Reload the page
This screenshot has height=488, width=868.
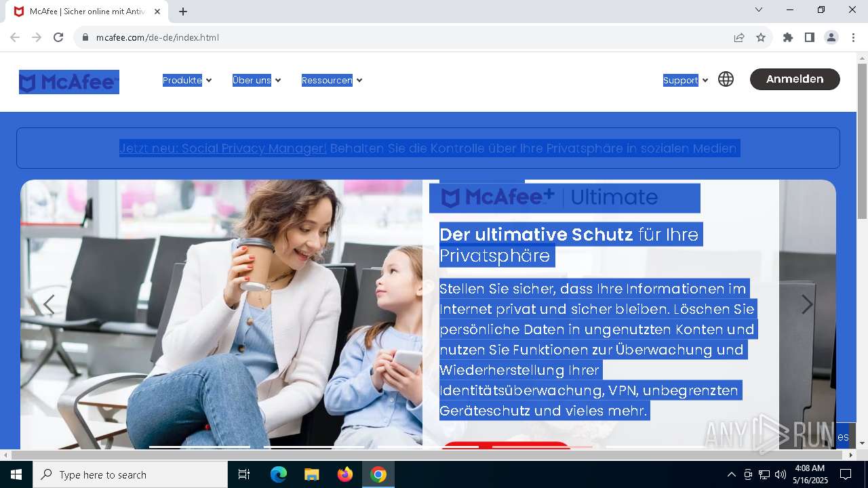pos(58,37)
